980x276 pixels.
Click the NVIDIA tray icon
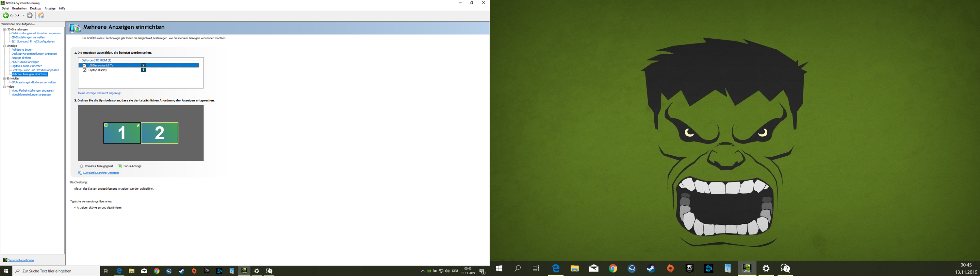429,271
